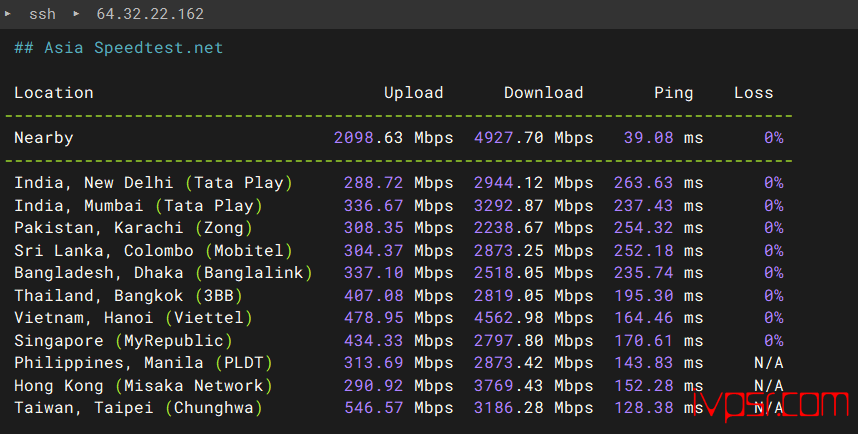
Task: Click the arrow icon before 64.32.22.162
Action: (76, 14)
